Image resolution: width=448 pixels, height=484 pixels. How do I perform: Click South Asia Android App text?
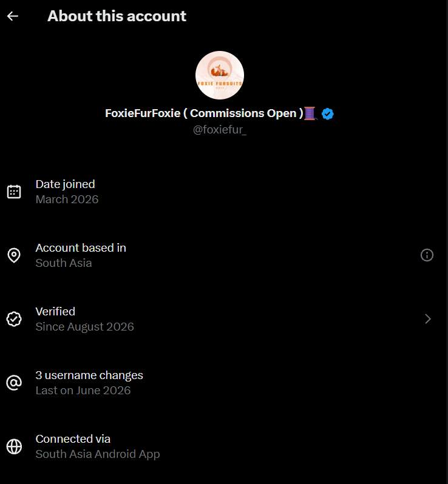(98, 454)
